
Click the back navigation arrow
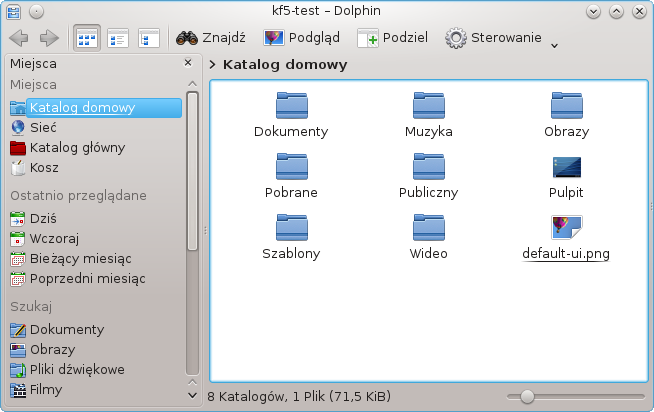[18, 39]
